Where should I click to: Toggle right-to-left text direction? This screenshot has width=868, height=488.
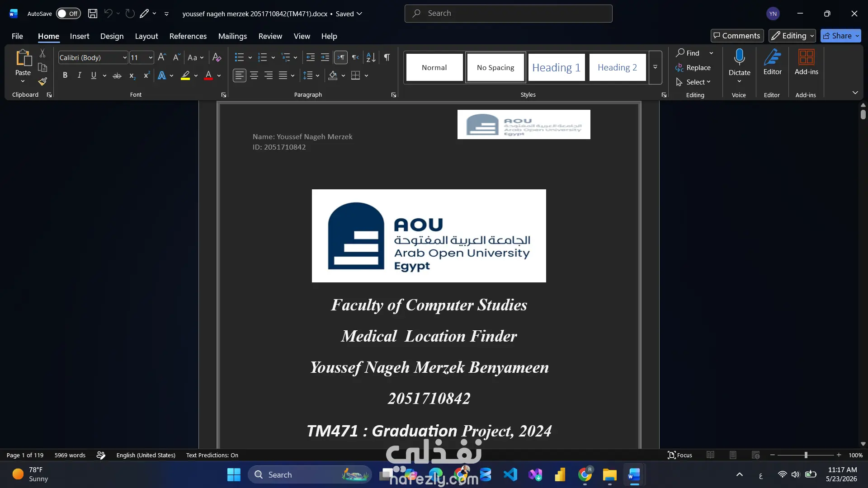(x=355, y=57)
